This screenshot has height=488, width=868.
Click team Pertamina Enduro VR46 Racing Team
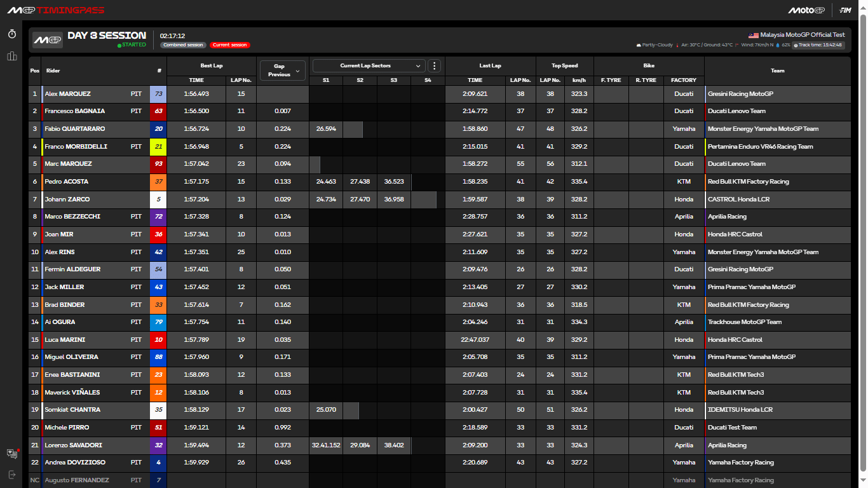761,147
